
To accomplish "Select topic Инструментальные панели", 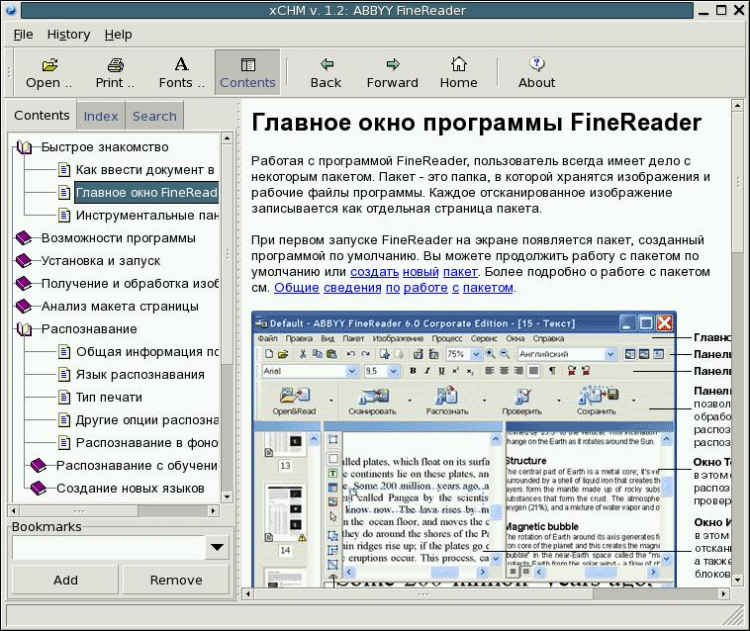I will tap(147, 215).
